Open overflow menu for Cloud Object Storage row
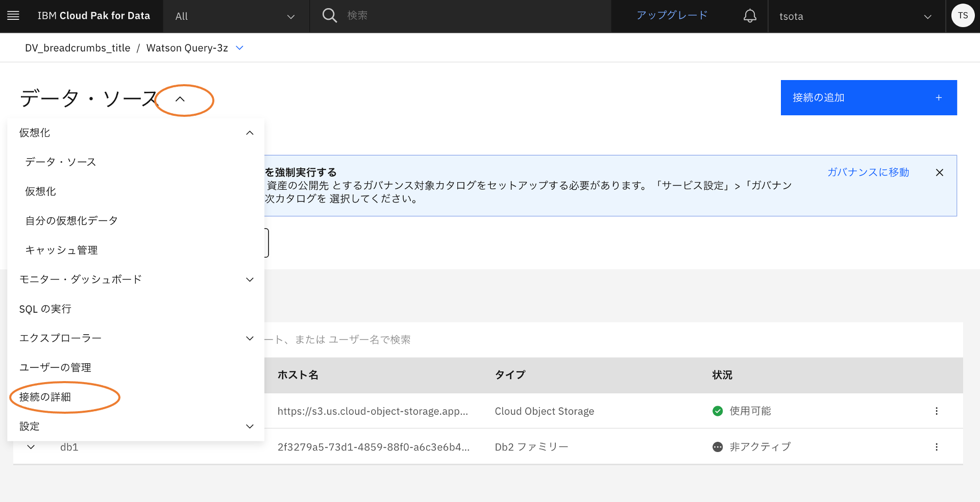Image resolution: width=980 pixels, height=502 pixels. pyautogui.click(x=936, y=411)
